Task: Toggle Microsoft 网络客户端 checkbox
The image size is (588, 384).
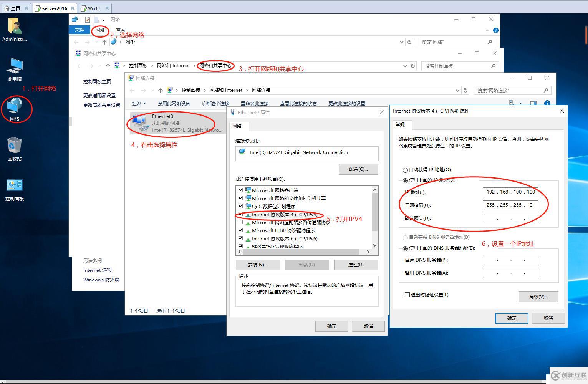Action: pyautogui.click(x=240, y=190)
